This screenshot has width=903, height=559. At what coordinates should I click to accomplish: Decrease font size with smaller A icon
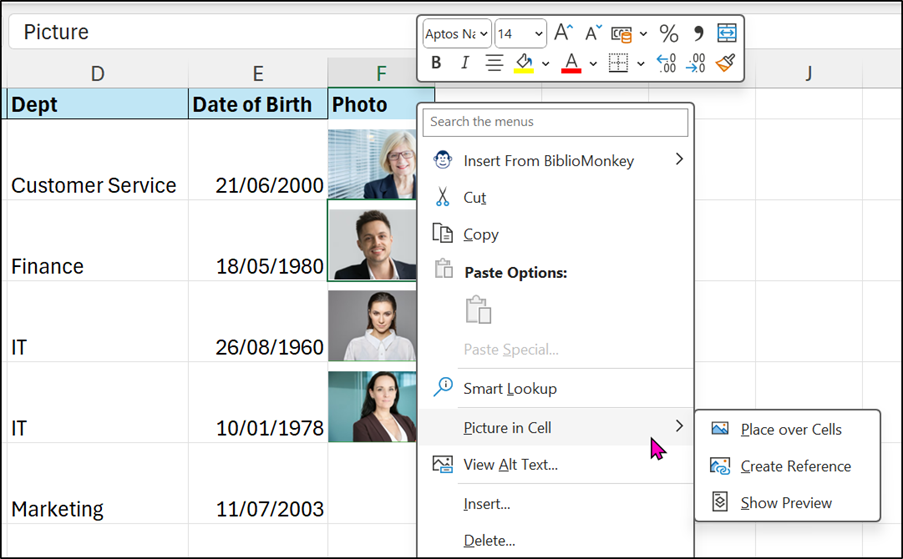coord(593,33)
